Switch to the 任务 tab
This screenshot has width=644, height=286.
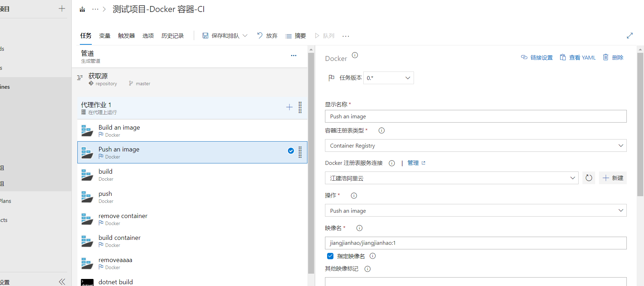(x=86, y=36)
